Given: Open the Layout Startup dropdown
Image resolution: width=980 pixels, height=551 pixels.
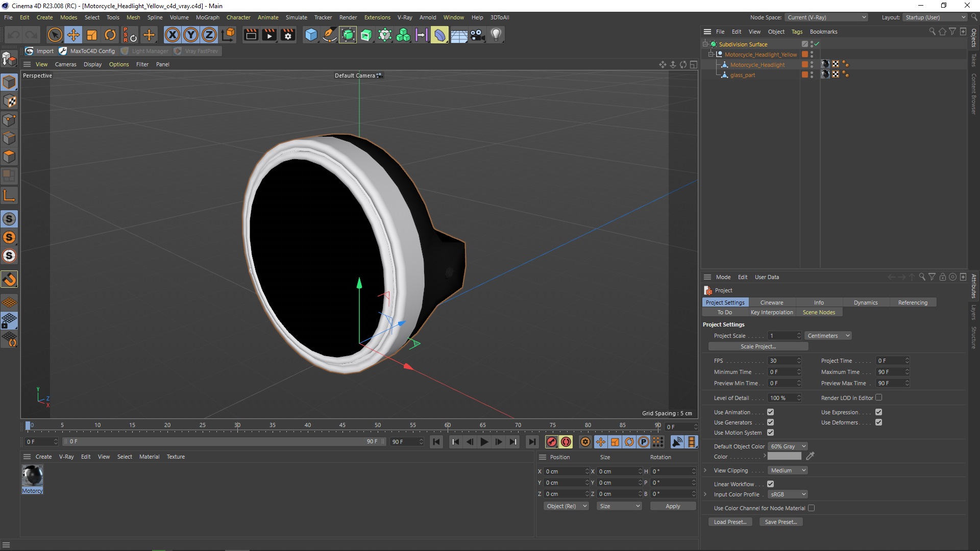Looking at the screenshot, I should (x=935, y=17).
